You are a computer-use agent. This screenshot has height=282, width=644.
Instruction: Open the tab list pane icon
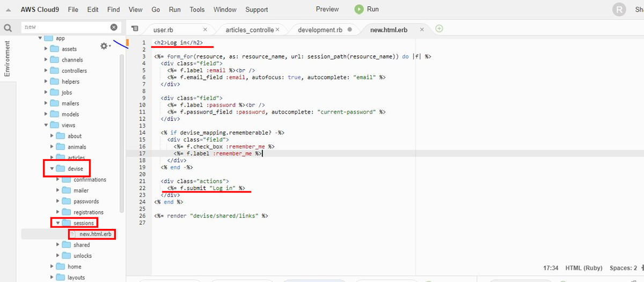pos(135,29)
